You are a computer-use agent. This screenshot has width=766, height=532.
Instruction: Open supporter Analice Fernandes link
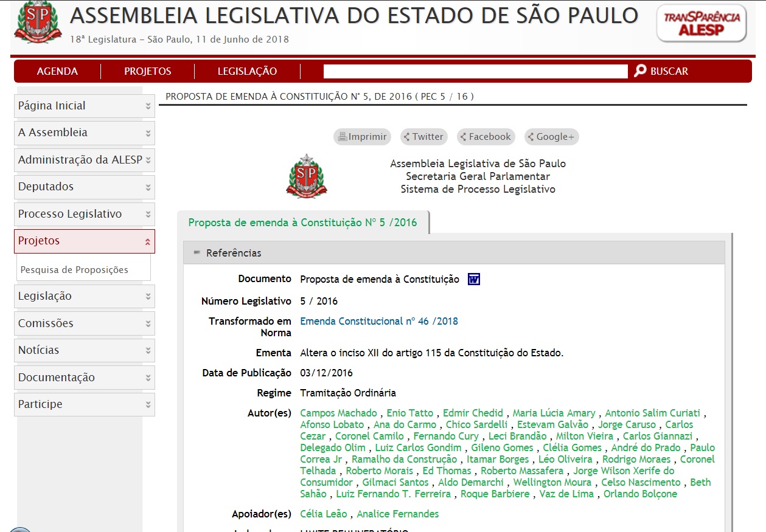397,514
